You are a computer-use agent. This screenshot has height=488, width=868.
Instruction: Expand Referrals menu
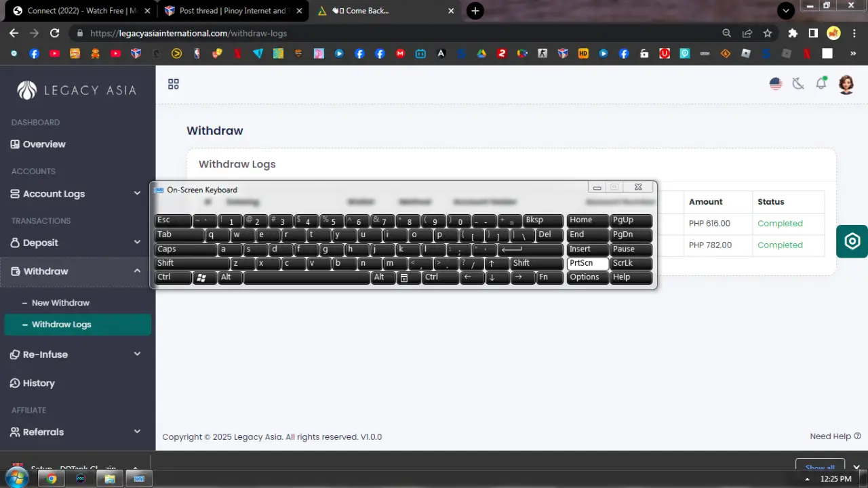(x=76, y=432)
